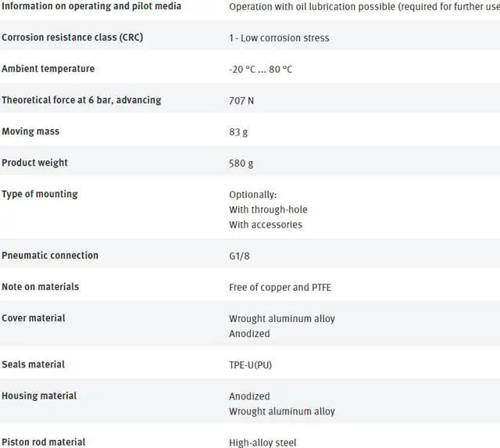Screen dimensions: 500x448
Task: Click the 'Ambient temperature' row label
Action: [48, 69]
